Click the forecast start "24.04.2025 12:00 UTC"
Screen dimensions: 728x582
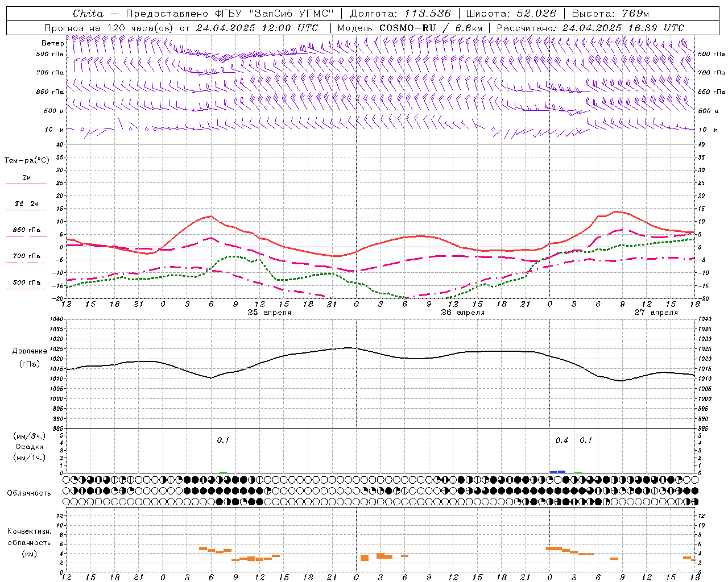(x=257, y=28)
